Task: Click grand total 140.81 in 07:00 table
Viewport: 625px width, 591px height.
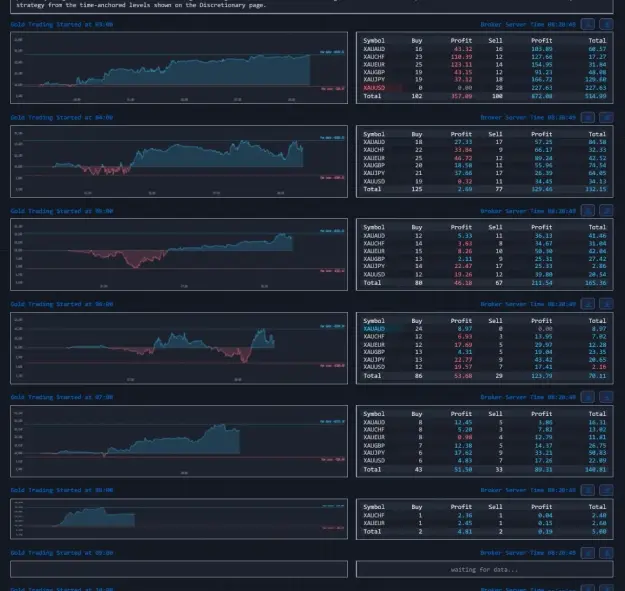Action: 596,469
